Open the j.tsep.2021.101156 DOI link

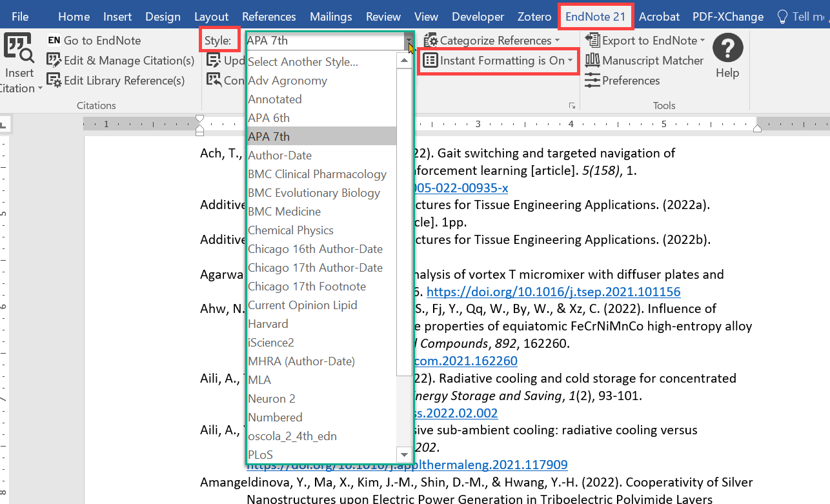[x=553, y=292]
